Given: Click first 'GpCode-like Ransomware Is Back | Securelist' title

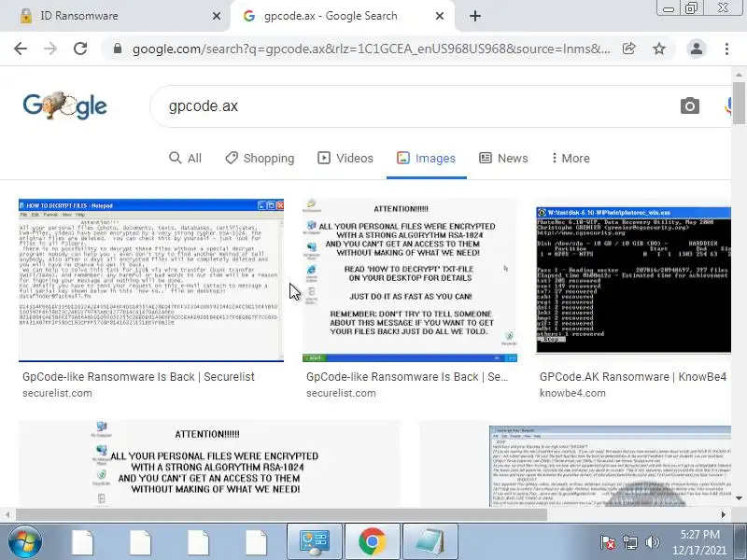Looking at the screenshot, I should pyautogui.click(x=138, y=377).
